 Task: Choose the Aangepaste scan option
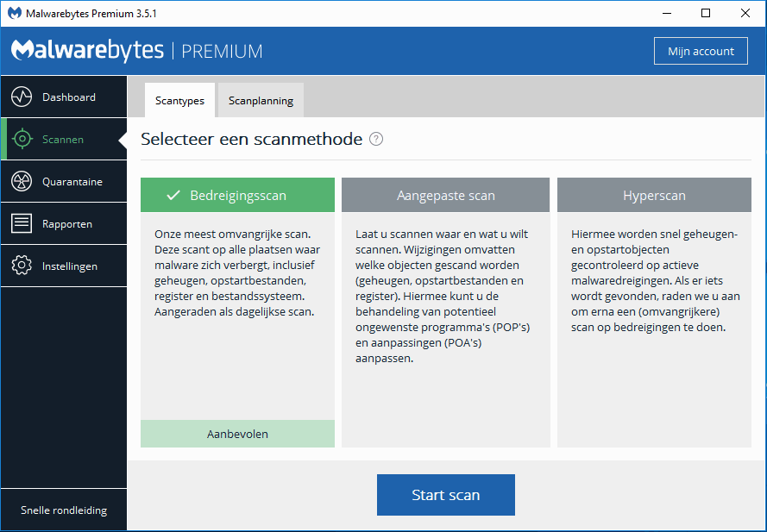[x=445, y=196]
